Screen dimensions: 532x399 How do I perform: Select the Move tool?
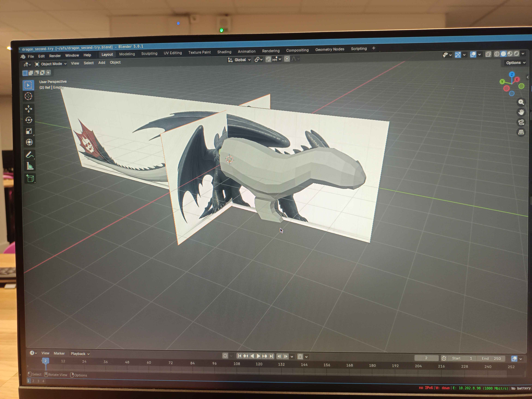[x=29, y=109]
